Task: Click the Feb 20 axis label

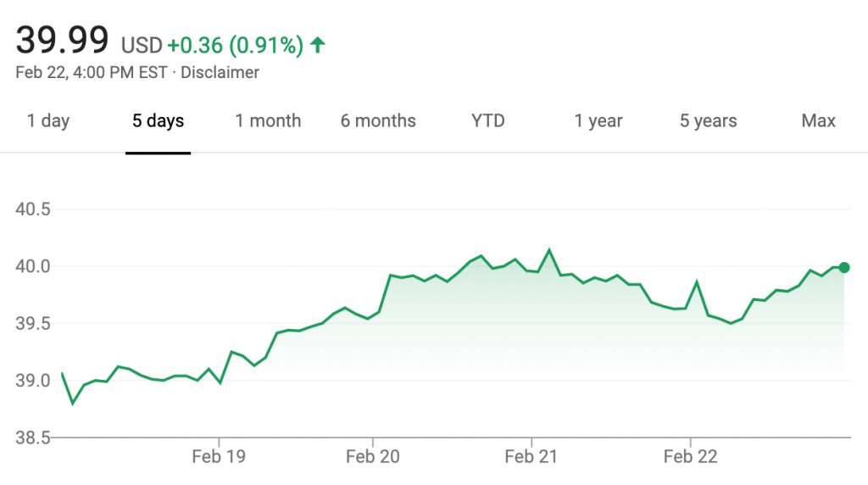Action: (x=373, y=456)
